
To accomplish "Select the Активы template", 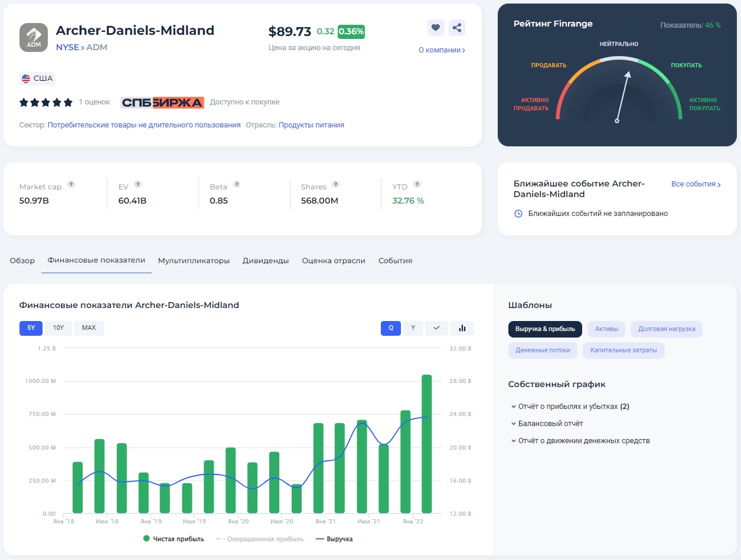I will (606, 329).
